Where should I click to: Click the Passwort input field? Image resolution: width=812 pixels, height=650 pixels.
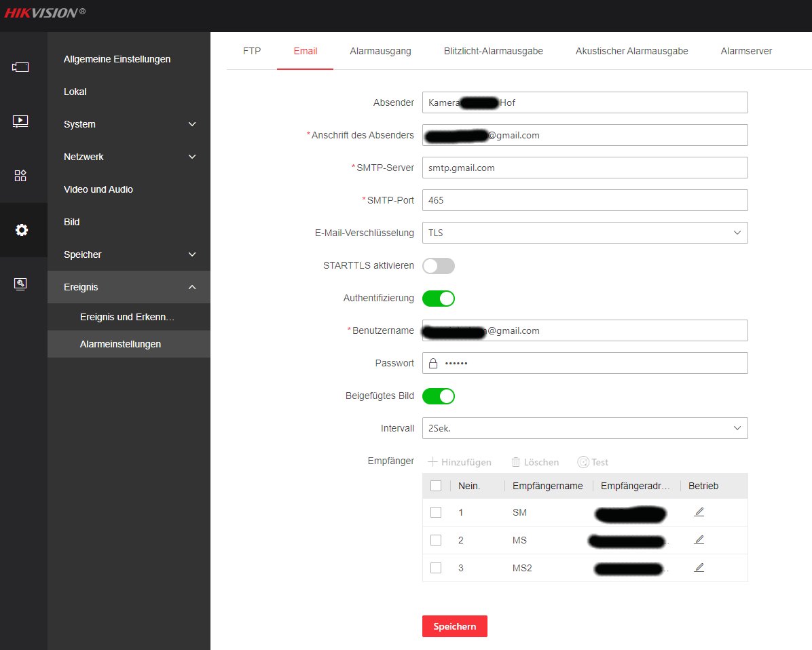pos(585,363)
